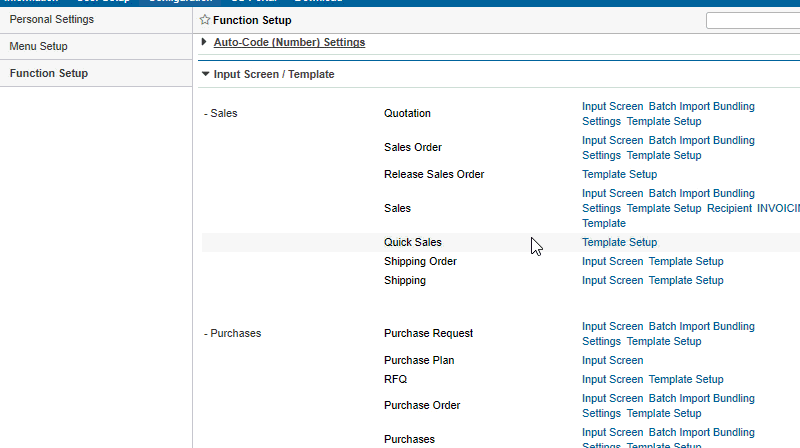800x448 pixels.
Task: Open Template Setup for Quick Sales
Action: coord(619,242)
